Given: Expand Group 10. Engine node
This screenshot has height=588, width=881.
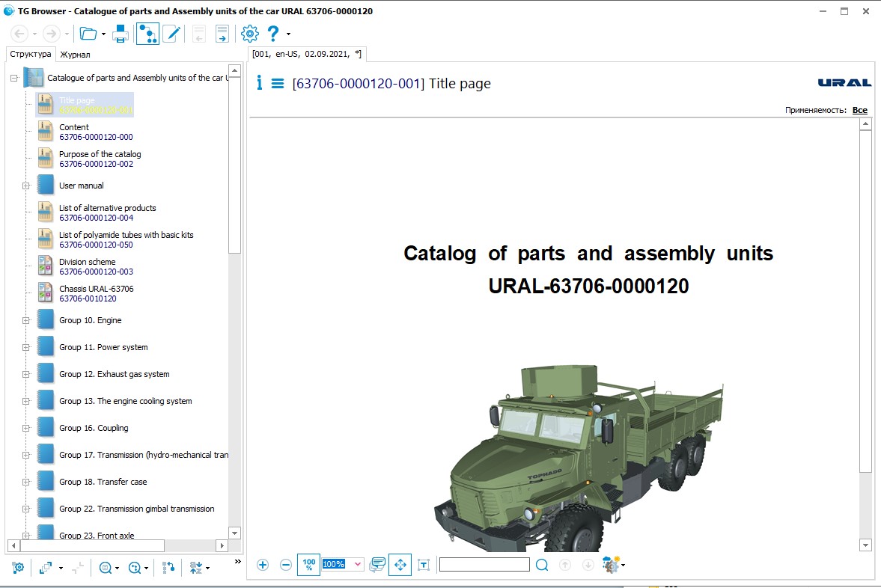Looking at the screenshot, I should pos(26,321).
